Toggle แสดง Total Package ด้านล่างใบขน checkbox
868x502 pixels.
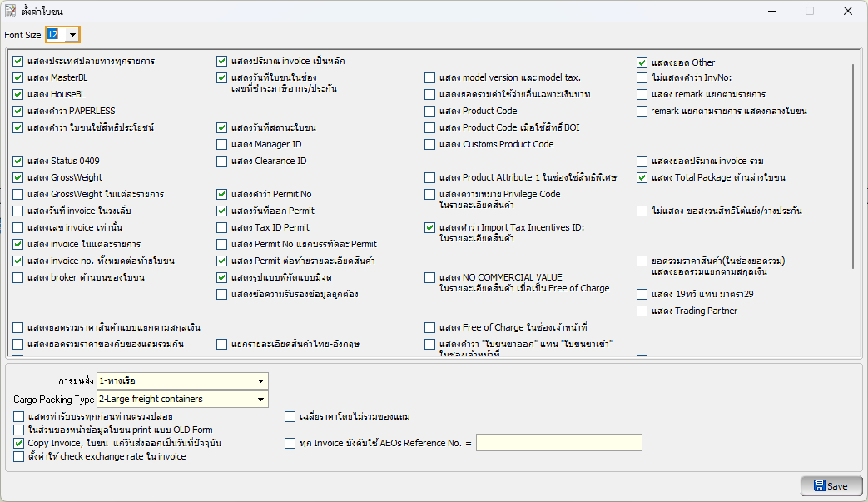[642, 178]
